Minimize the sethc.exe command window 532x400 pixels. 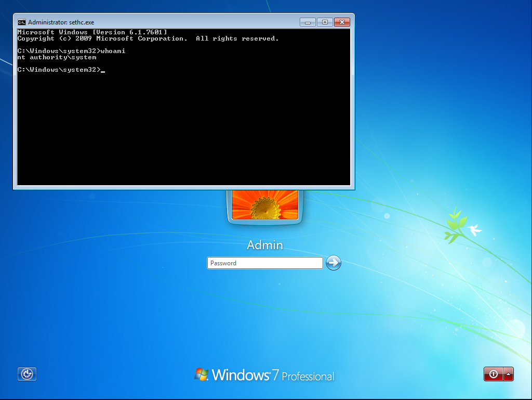pyautogui.click(x=308, y=22)
